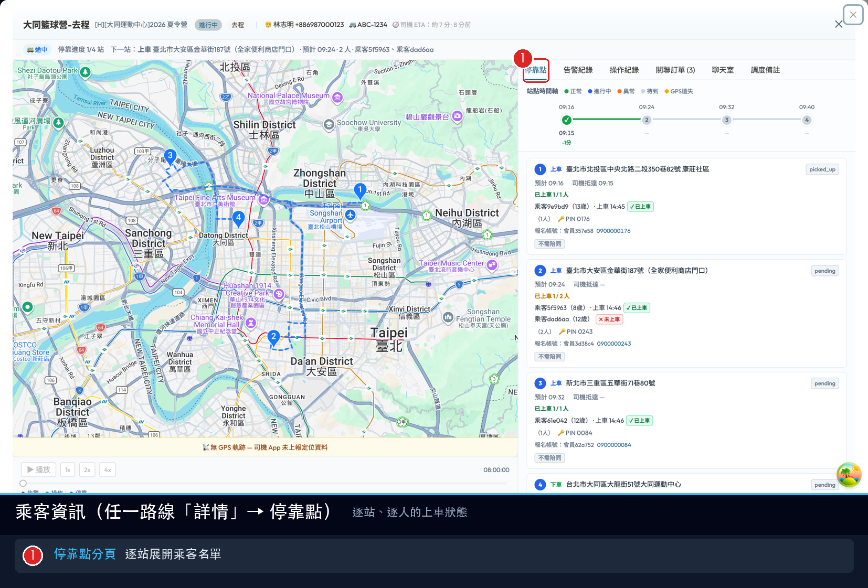Click the 進行中 status badge in header

(208, 25)
